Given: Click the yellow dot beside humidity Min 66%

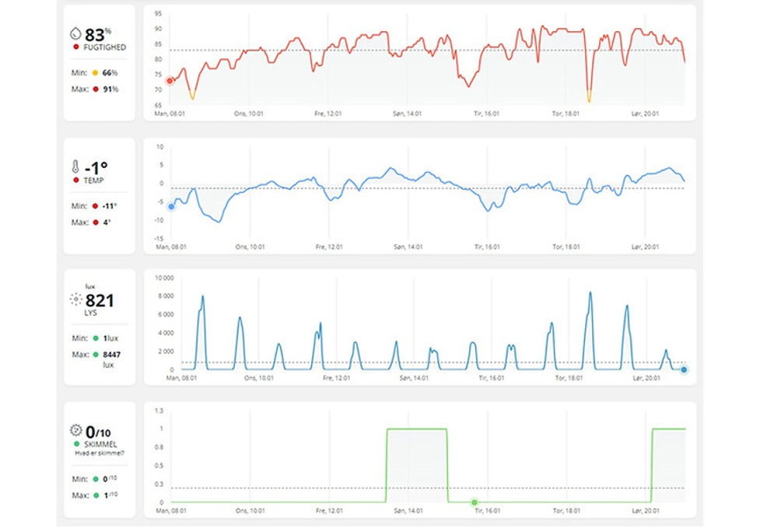Looking at the screenshot, I should pyautogui.click(x=95, y=72).
